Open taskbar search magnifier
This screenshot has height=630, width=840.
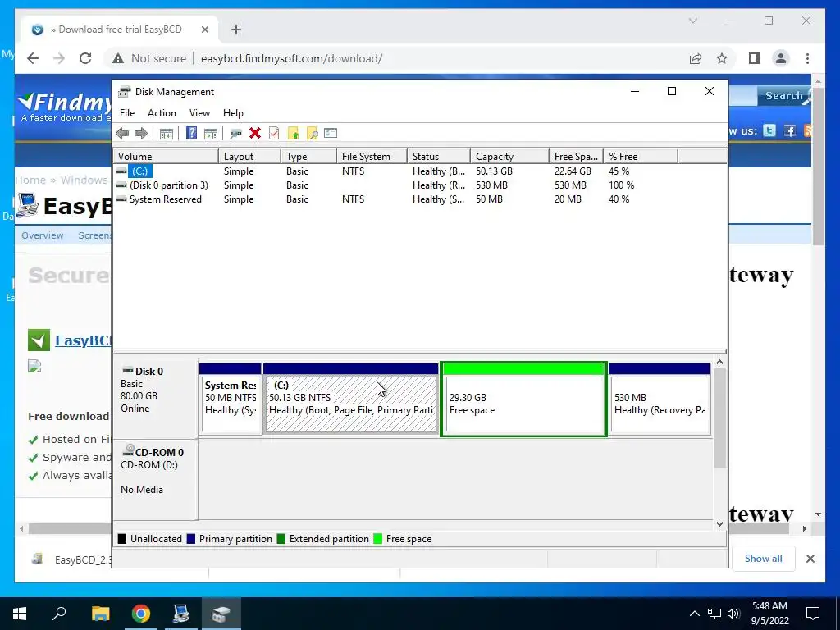[x=59, y=614]
